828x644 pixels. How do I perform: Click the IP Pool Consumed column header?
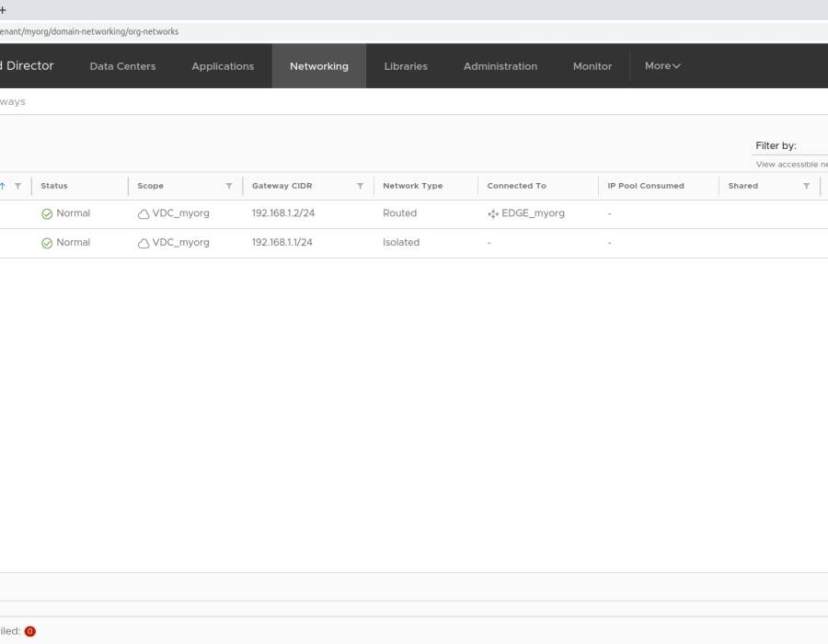(x=646, y=186)
